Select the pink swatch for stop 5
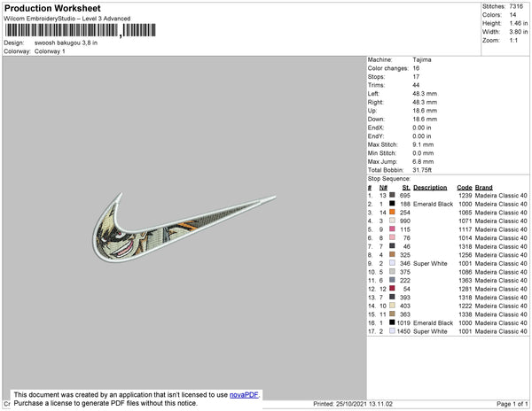Viewport: 532px width, 411px height. tap(392, 229)
